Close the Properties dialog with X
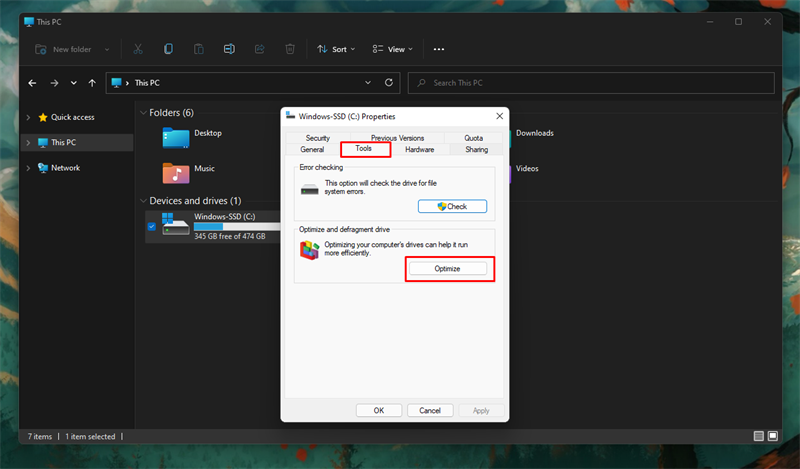This screenshot has height=469, width=800. [499, 116]
